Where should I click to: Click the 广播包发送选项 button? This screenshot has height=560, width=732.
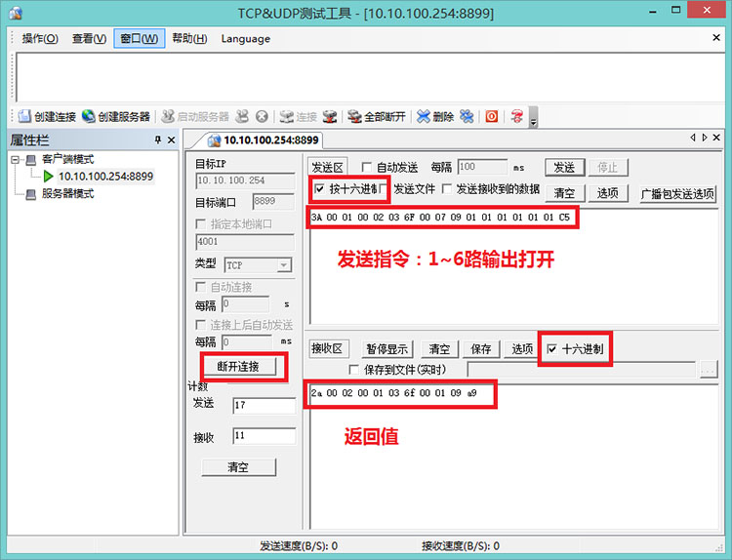tap(677, 193)
